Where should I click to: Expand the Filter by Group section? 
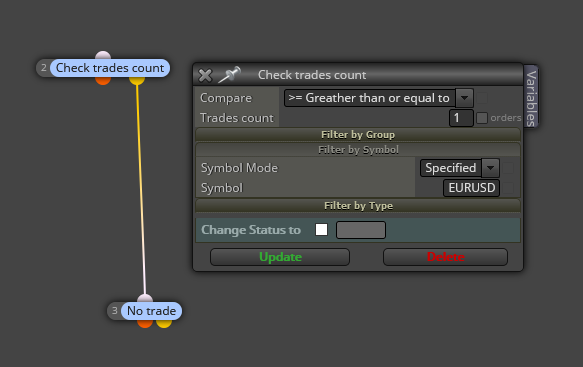pyautogui.click(x=358, y=134)
